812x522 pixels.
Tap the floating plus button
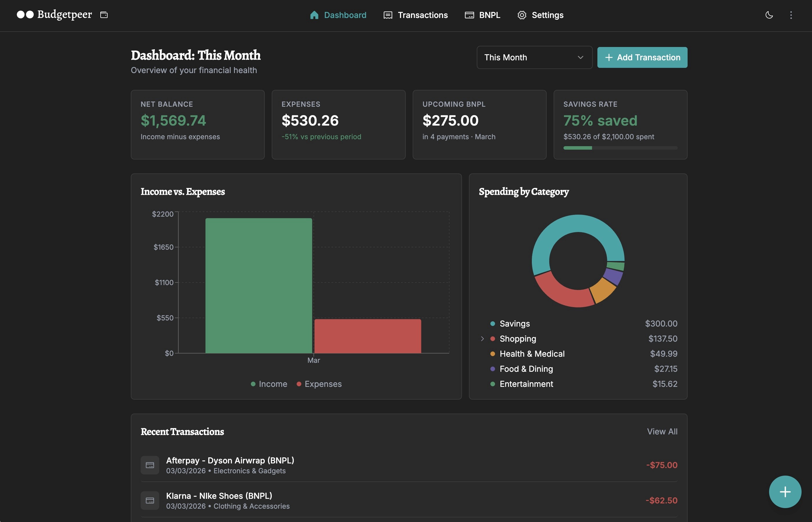[785, 492]
